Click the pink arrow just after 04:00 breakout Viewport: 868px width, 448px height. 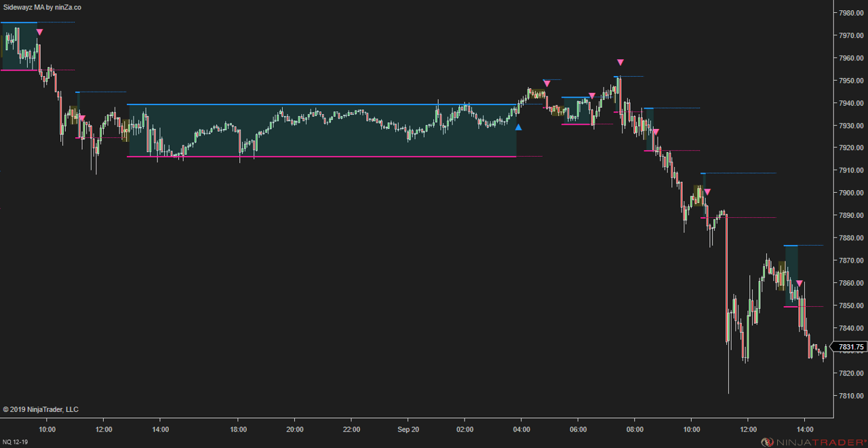(x=547, y=83)
